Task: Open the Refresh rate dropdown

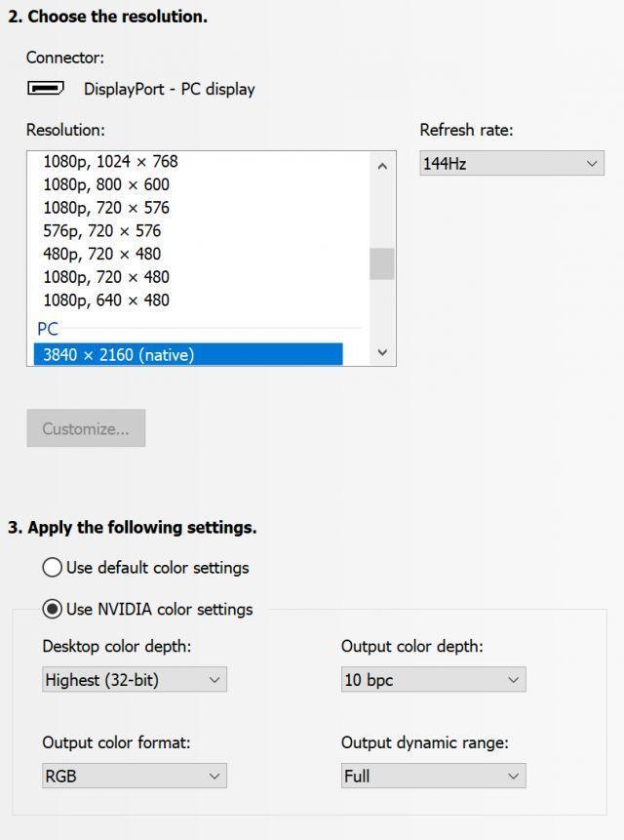Action: click(511, 164)
